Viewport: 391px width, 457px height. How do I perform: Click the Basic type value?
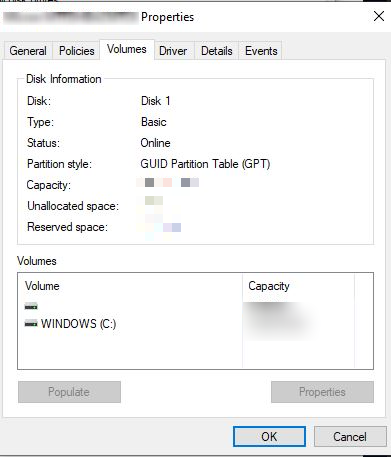[x=154, y=122]
